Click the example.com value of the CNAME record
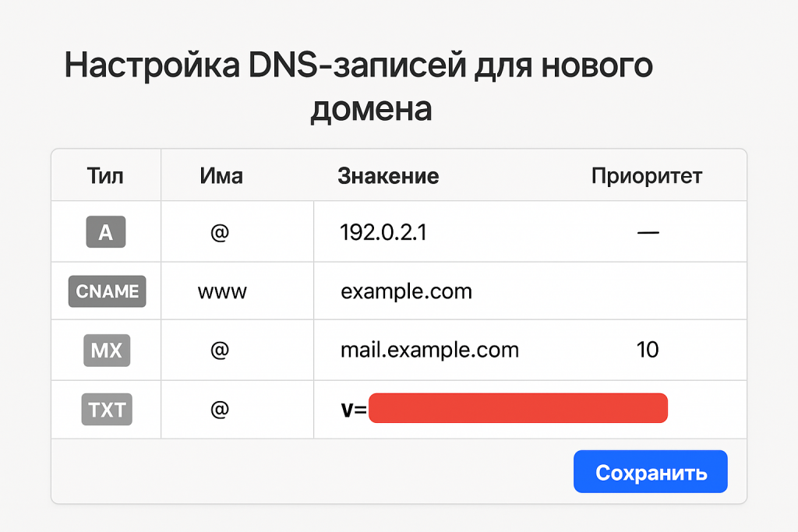798x532 pixels. [406, 291]
